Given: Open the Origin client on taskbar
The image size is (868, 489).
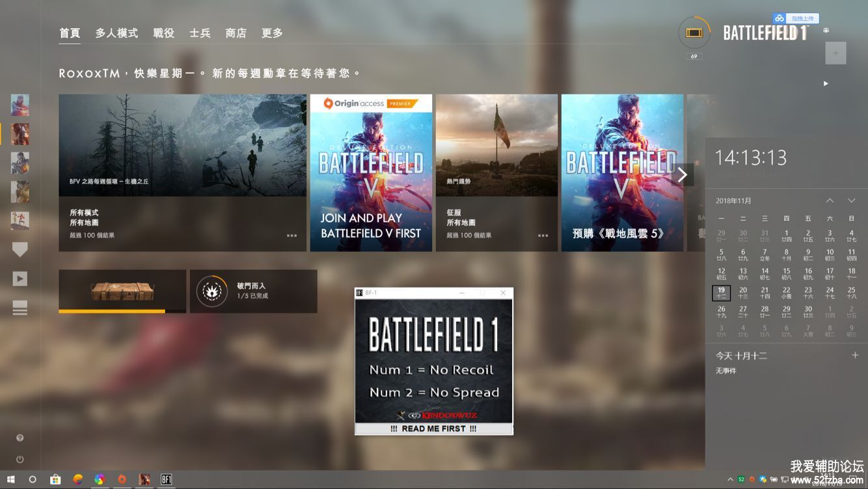Looking at the screenshot, I should (122, 480).
